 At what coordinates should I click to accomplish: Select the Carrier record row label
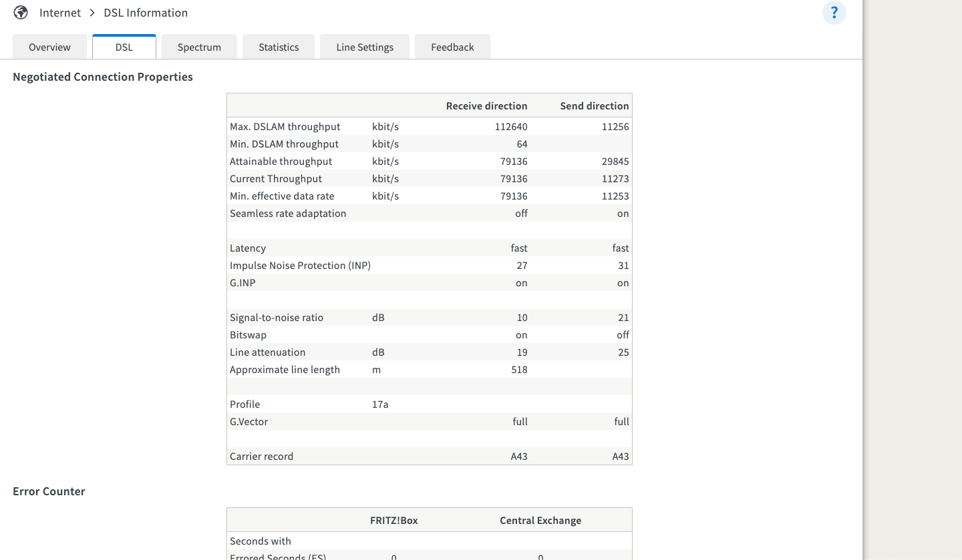(261, 457)
